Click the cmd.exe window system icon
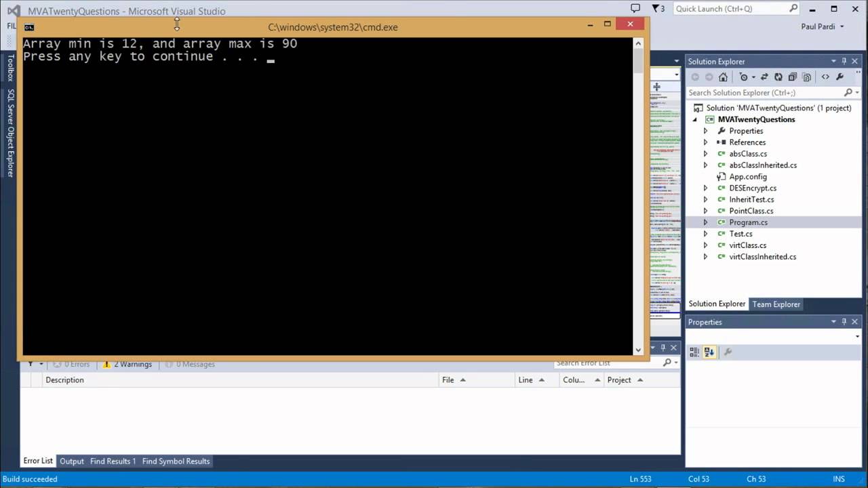Image resolution: width=868 pixels, height=488 pixels. (29, 27)
